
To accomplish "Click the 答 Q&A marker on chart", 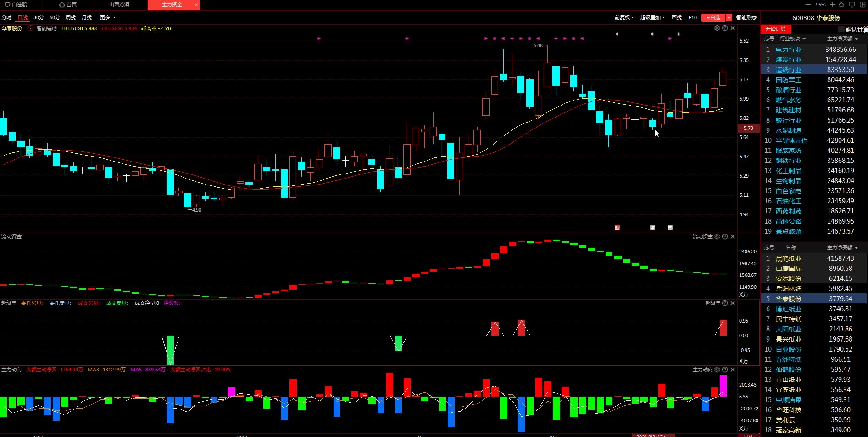I will [x=652, y=227].
